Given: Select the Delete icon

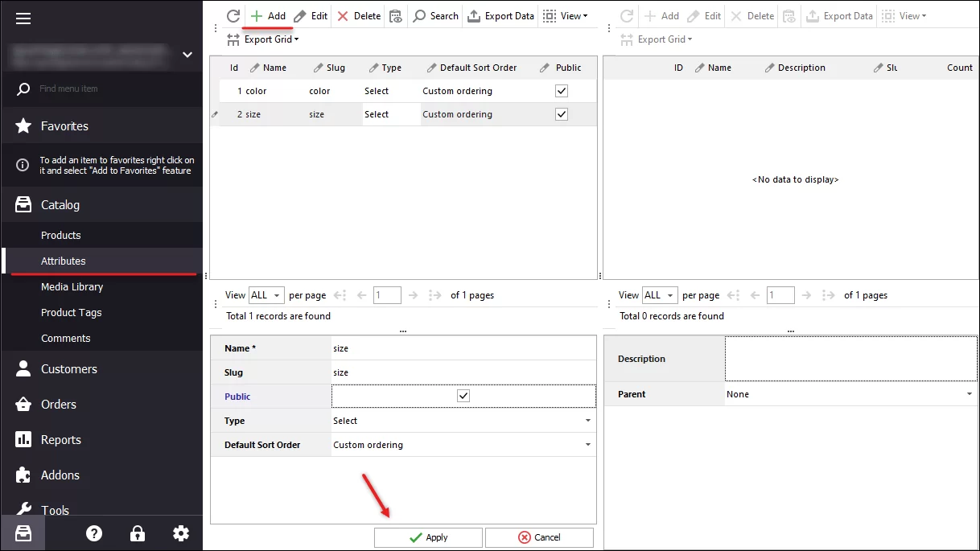Looking at the screenshot, I should [357, 15].
